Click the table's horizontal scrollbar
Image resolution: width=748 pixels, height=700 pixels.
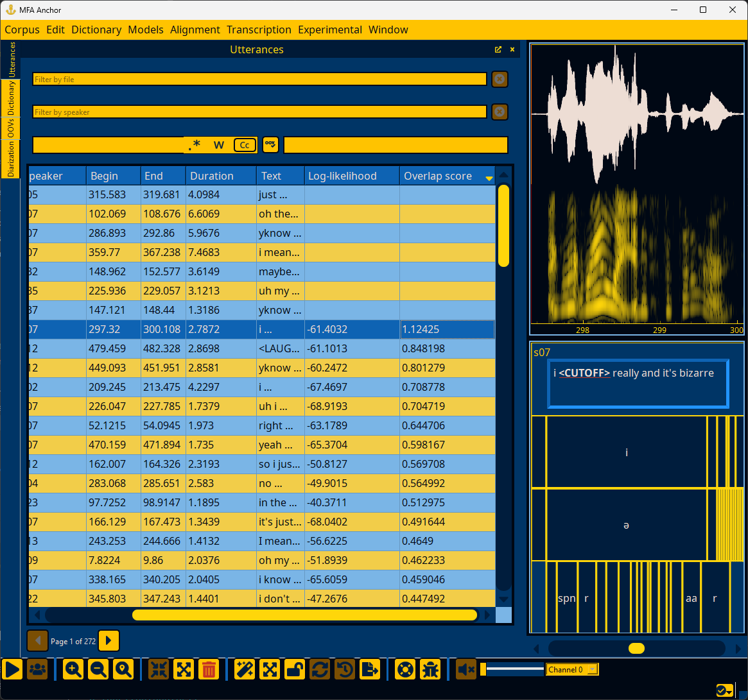pos(304,615)
